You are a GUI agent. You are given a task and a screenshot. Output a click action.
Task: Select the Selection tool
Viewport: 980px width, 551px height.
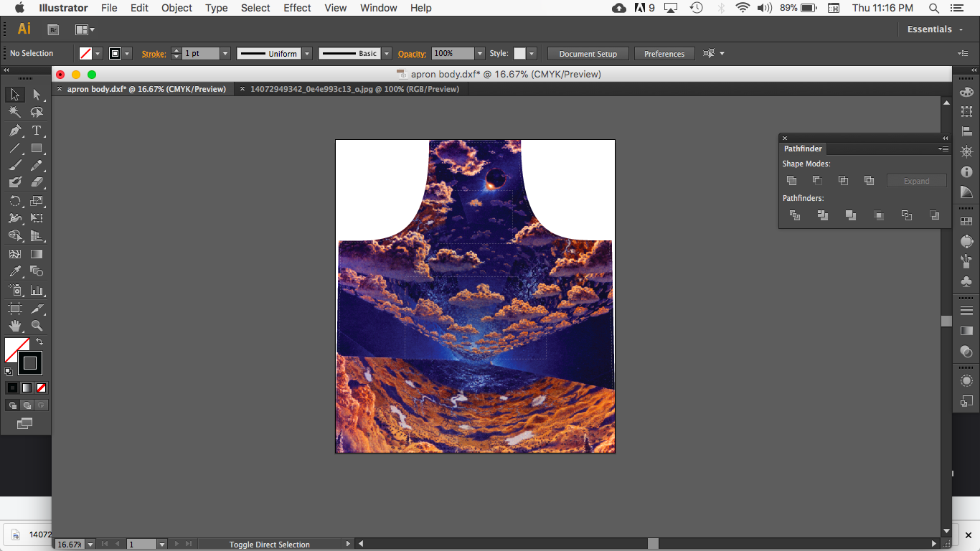[14, 95]
